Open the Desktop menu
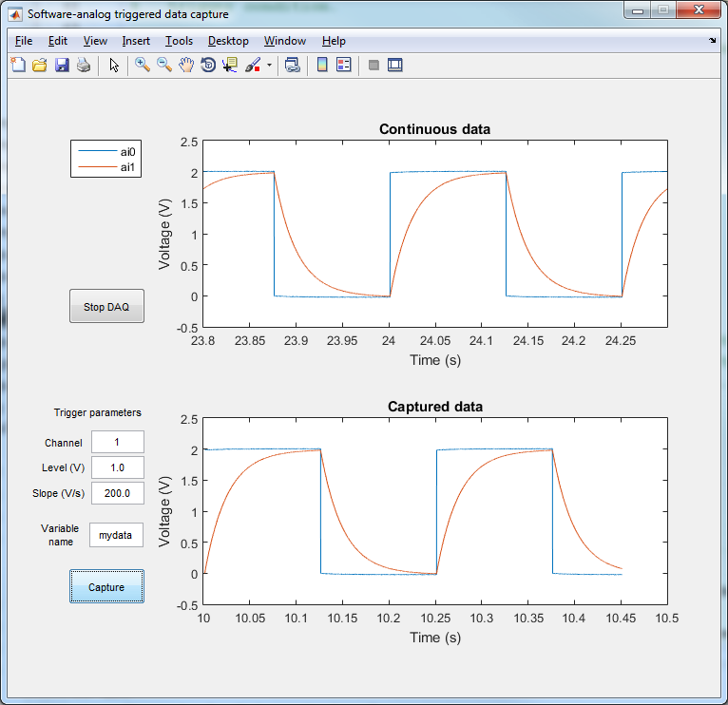The height and width of the screenshot is (705, 728). (x=228, y=41)
